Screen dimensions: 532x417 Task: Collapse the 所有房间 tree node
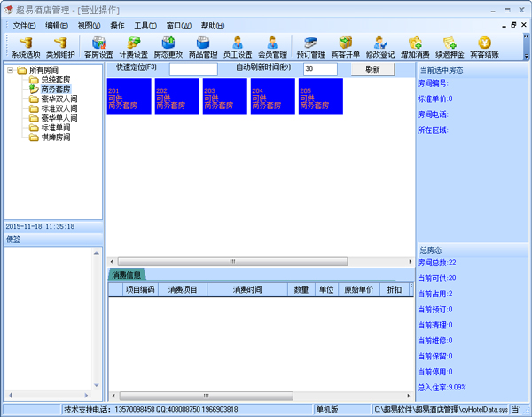pyautogui.click(x=10, y=70)
